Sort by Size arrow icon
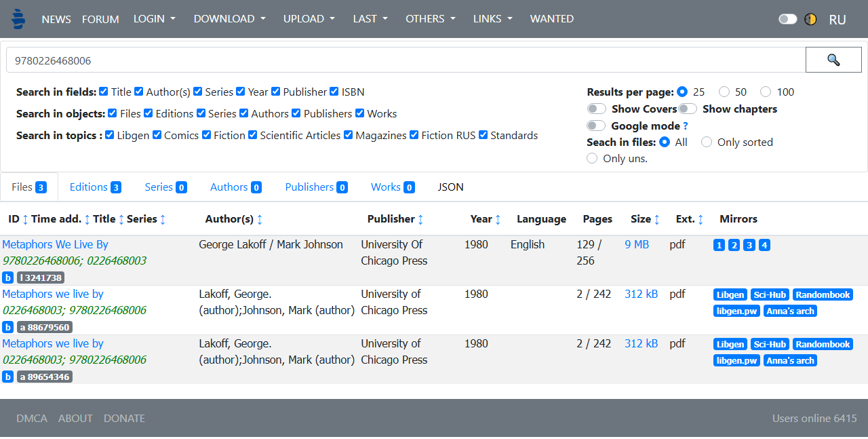Screen dimensions: 868x439 [x=656, y=219]
